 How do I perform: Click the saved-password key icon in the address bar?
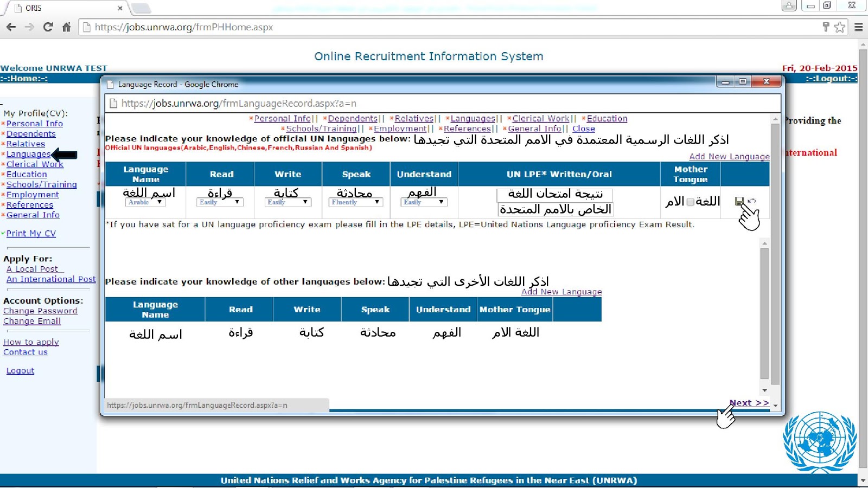(826, 27)
